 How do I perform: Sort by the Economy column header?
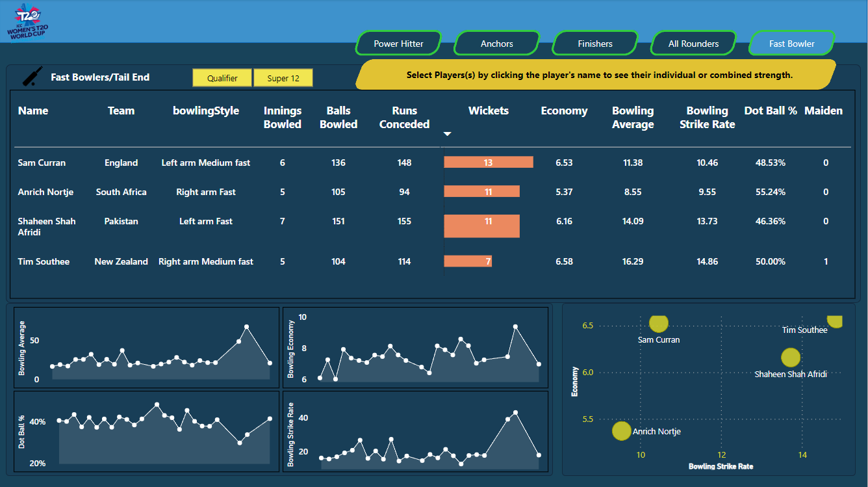tap(564, 111)
